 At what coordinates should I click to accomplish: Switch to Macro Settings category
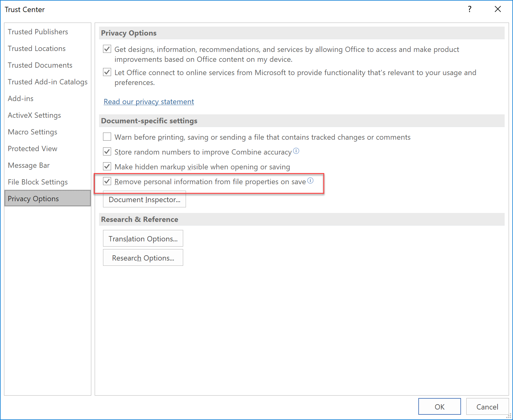32,132
